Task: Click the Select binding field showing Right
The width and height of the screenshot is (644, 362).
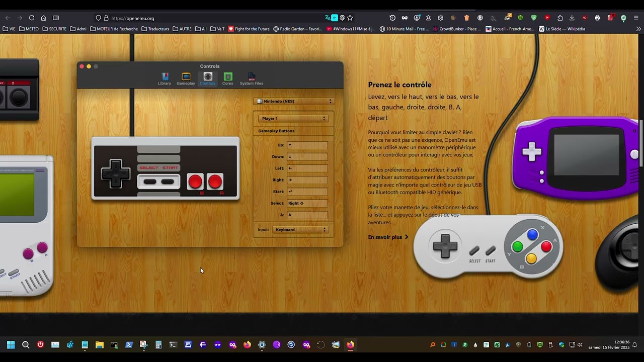Action: pyautogui.click(x=307, y=203)
